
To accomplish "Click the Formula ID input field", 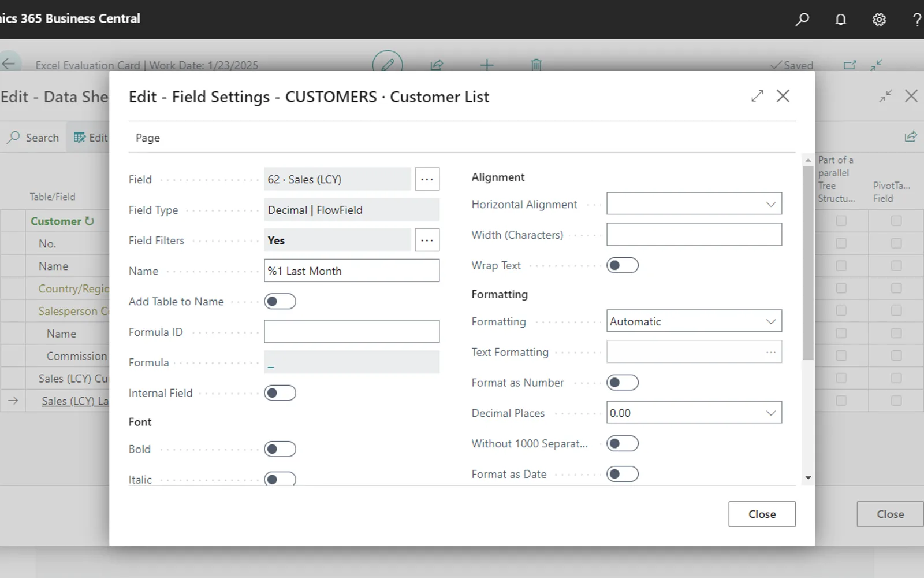I will [x=352, y=332].
